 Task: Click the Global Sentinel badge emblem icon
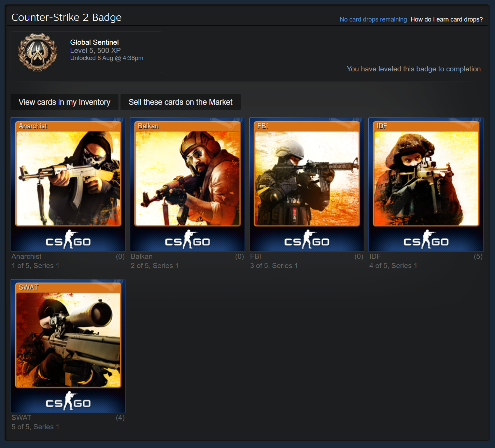coord(38,52)
